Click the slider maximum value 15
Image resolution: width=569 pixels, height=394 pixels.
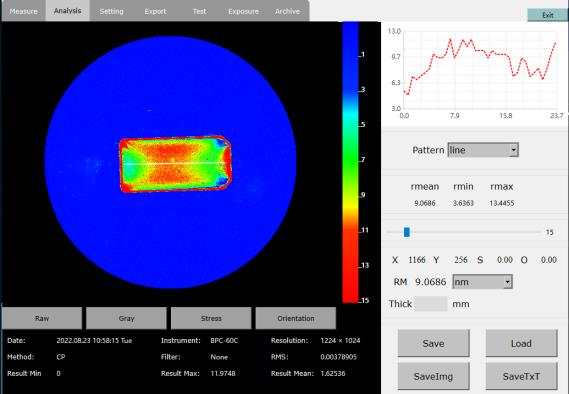point(550,232)
